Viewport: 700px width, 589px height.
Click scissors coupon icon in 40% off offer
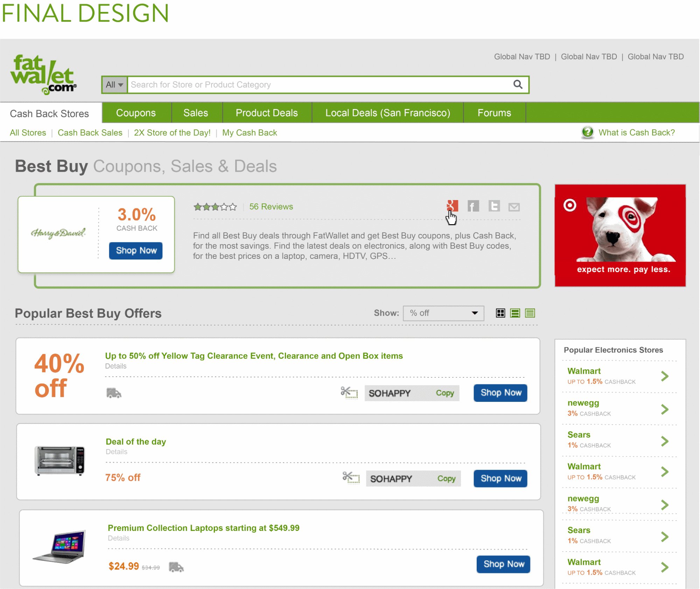[x=349, y=392]
